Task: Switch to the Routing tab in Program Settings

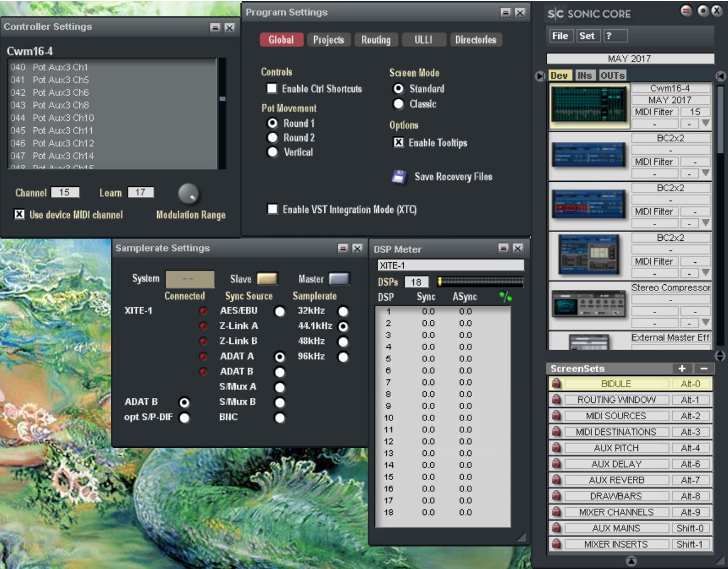Action: pyautogui.click(x=376, y=40)
